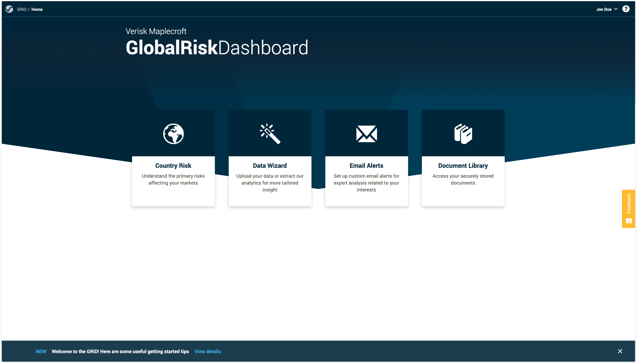Open the Email Alerts card title
This screenshot has width=637, height=364.
pos(366,166)
